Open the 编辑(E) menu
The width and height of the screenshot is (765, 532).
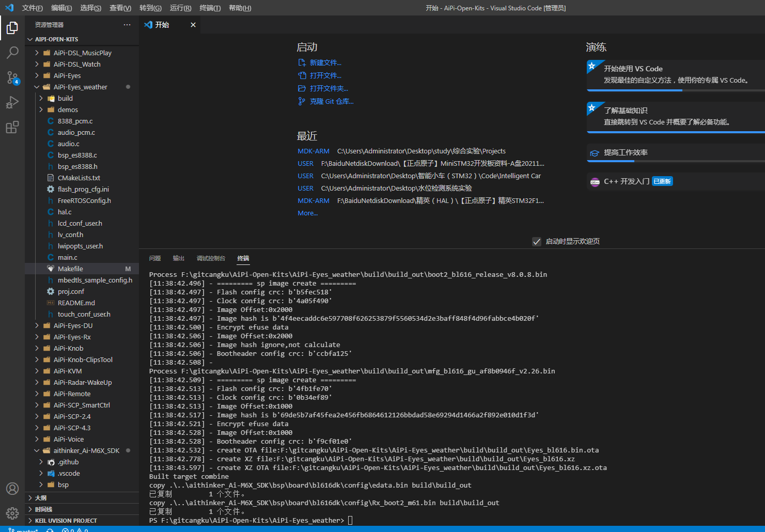(61, 8)
